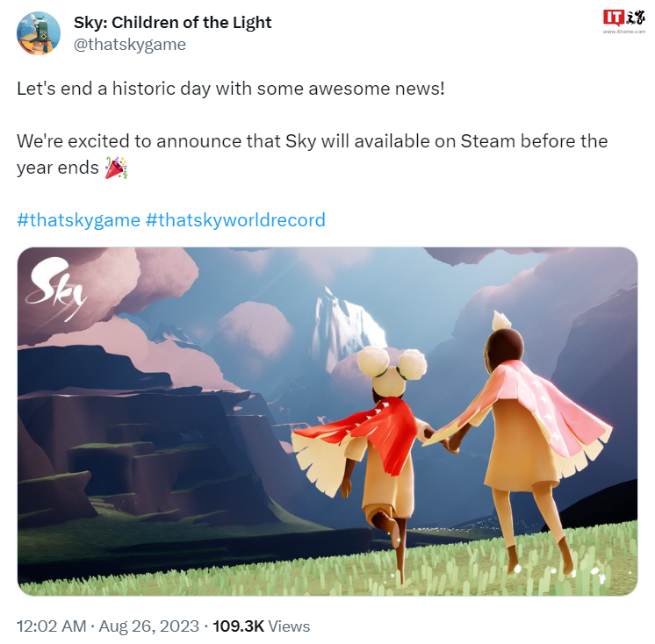Image resolution: width=655 pixels, height=644 pixels.
Task: Open the 12:02 AM tweet timestamp
Action: (x=52, y=626)
